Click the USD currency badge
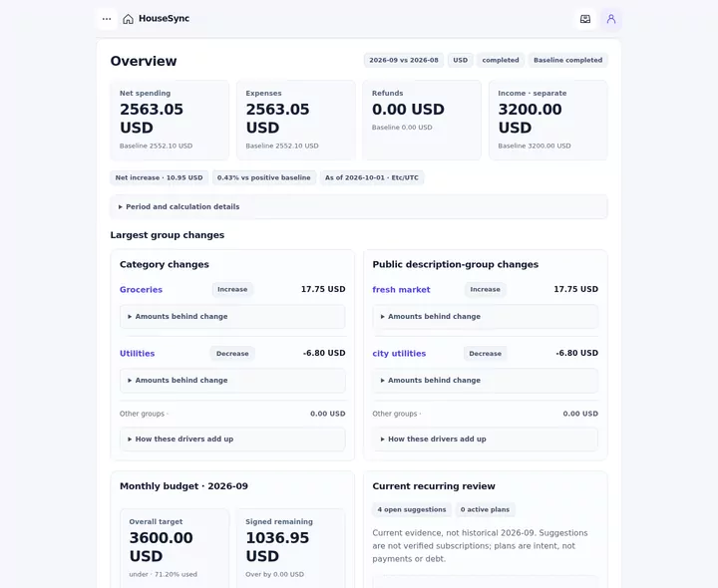The image size is (718, 588). pyautogui.click(x=460, y=60)
